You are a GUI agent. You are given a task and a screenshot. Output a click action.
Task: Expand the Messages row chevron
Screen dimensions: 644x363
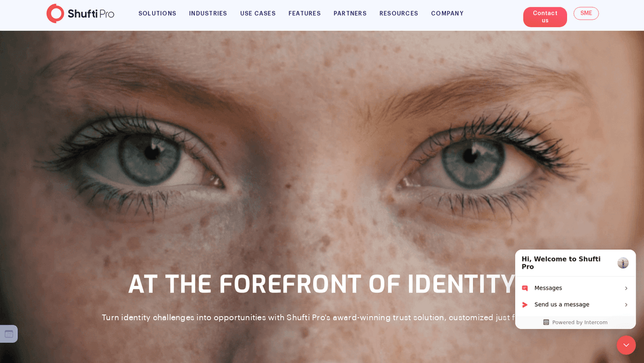(x=626, y=288)
